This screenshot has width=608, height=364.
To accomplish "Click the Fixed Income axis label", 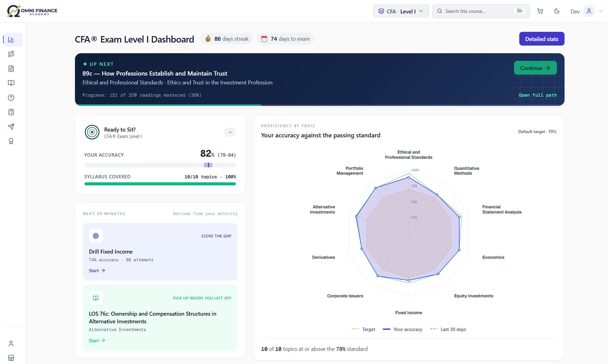I will [x=408, y=313].
